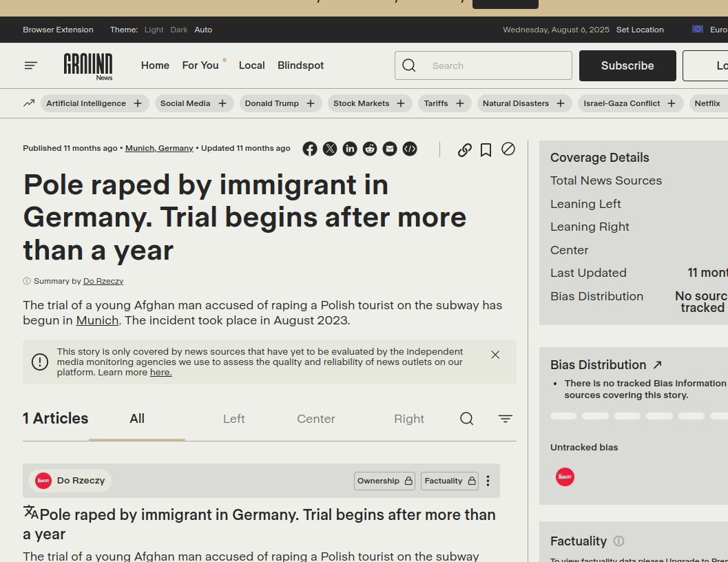Click Set Location
The width and height of the screenshot is (728, 562).
pyautogui.click(x=640, y=30)
